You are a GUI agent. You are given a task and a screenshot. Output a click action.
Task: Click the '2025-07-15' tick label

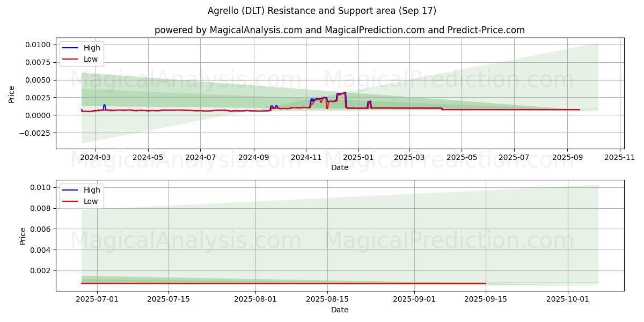pos(169,299)
